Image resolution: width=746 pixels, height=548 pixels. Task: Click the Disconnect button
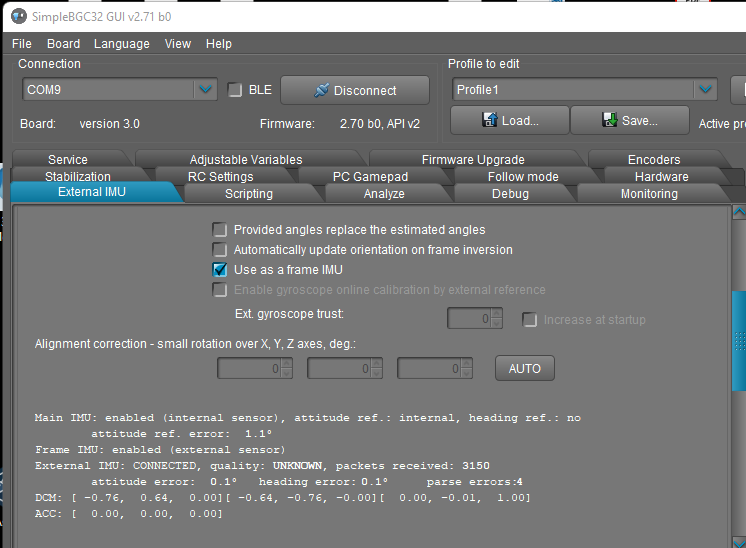[355, 90]
